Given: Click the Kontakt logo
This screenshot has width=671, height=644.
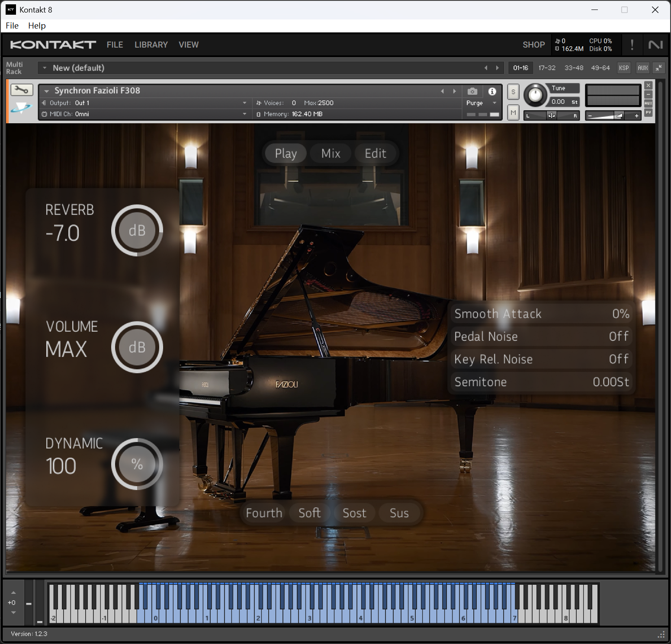Looking at the screenshot, I should [53, 45].
